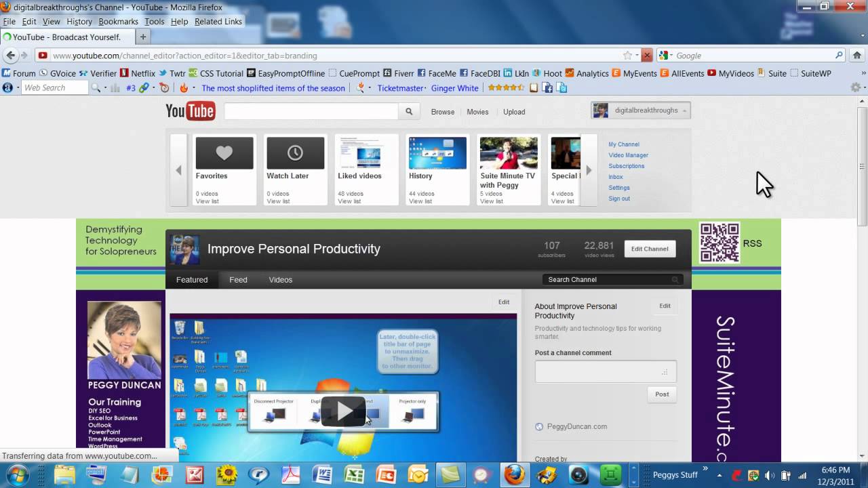This screenshot has width=868, height=488.
Task: Stop loading the page with X button
Action: [647, 56]
